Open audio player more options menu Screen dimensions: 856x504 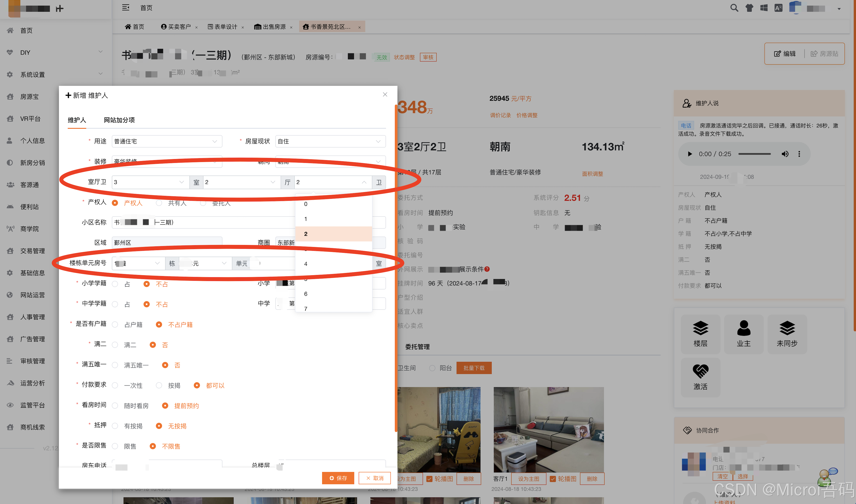[799, 154]
